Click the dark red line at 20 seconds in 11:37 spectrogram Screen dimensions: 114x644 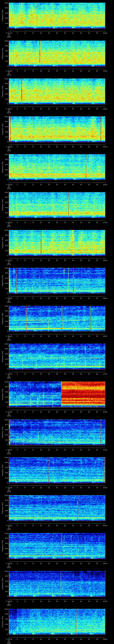click(x=41, y=243)
